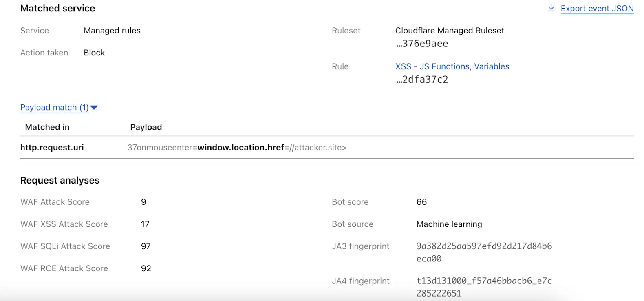Click the Matched in column header
This screenshot has width=644, height=301.
coord(47,127)
